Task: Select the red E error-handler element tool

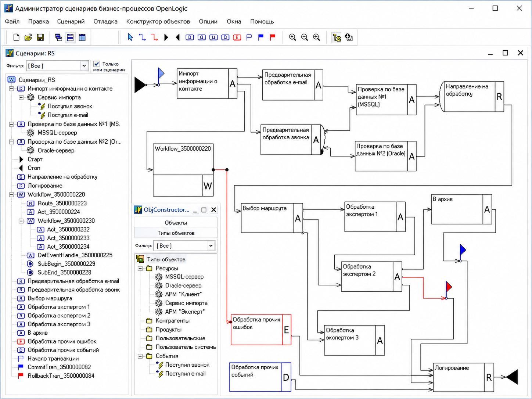Action: pyautogui.click(x=237, y=37)
